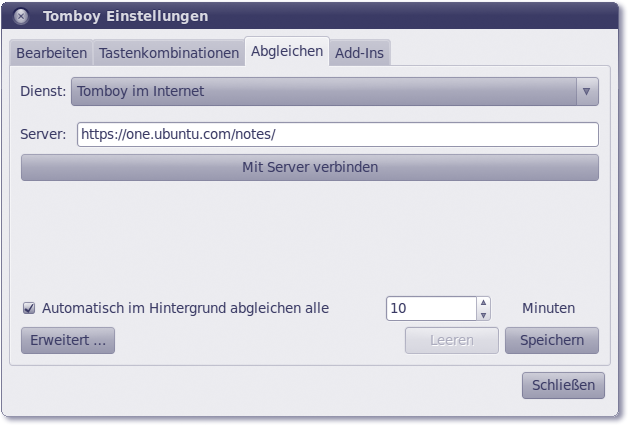Focus the sync interval number field
628x425 pixels.
(430, 308)
